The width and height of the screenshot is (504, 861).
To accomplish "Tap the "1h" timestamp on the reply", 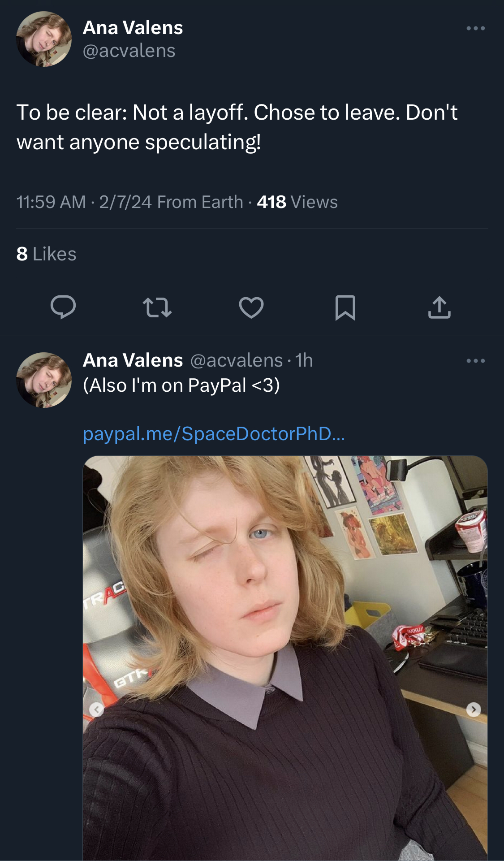I will tap(304, 360).
